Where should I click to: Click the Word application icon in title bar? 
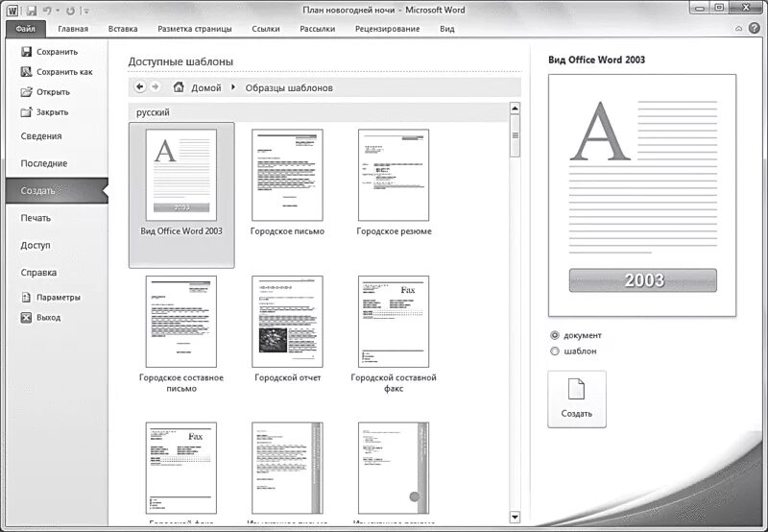pos(12,11)
